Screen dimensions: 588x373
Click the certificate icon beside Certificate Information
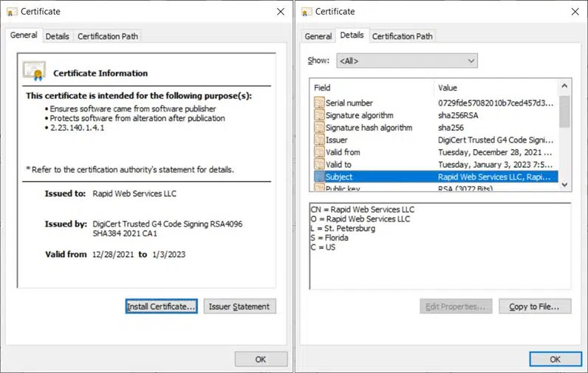(34, 71)
